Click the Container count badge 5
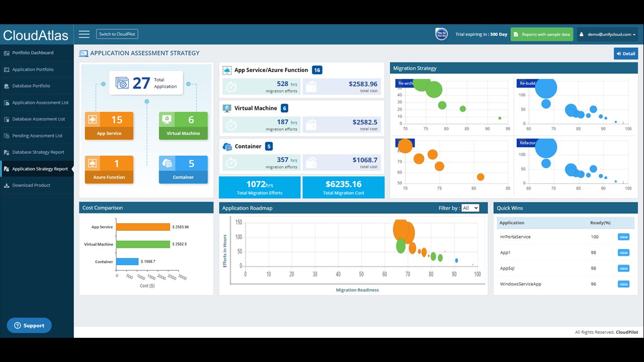This screenshot has height=362, width=644. pos(269,146)
